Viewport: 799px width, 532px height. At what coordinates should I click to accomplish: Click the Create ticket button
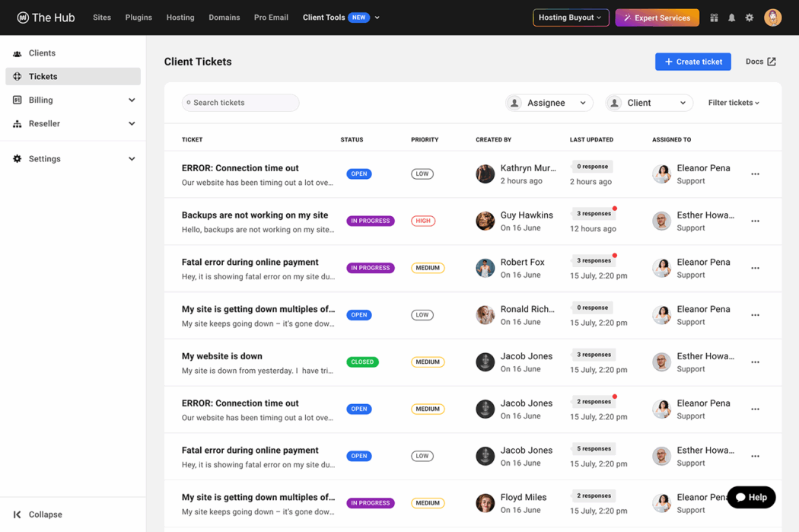pyautogui.click(x=692, y=62)
